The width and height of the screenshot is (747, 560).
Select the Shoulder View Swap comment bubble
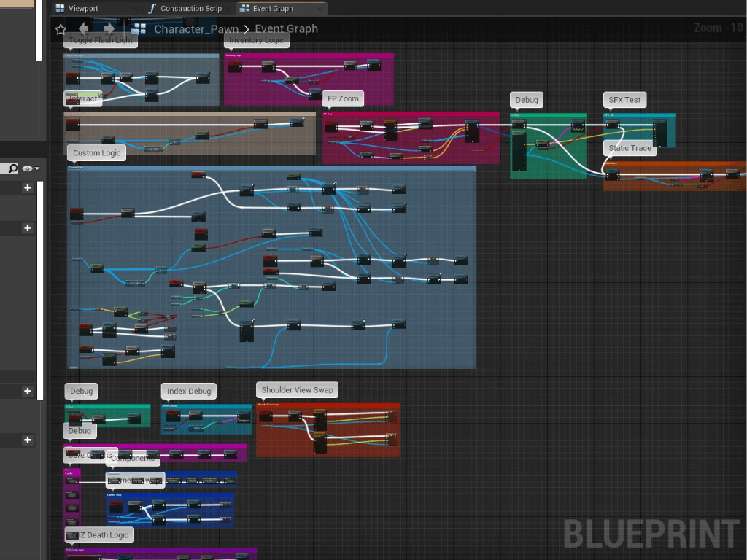(x=297, y=390)
